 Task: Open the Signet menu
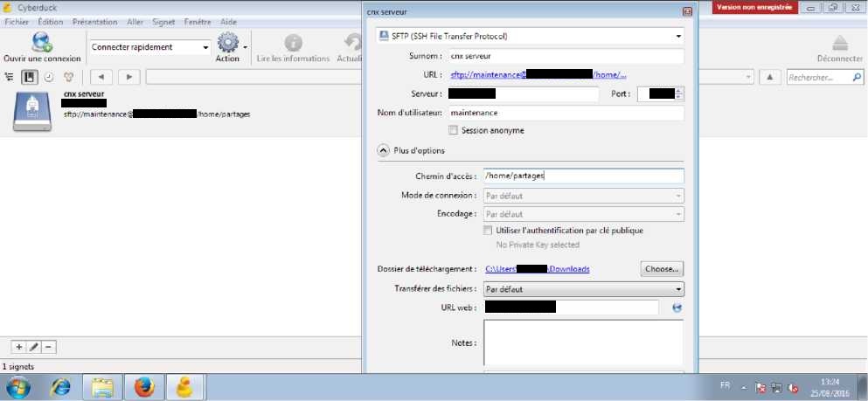163,21
